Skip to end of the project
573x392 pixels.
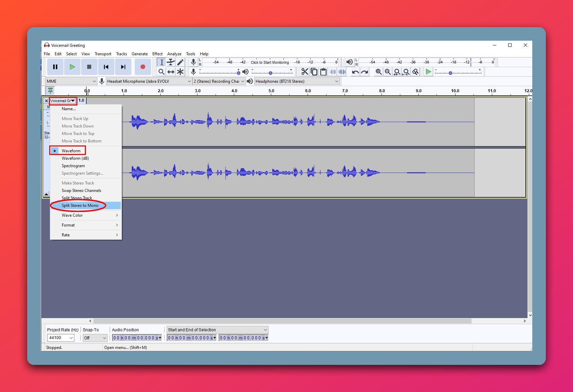click(123, 67)
